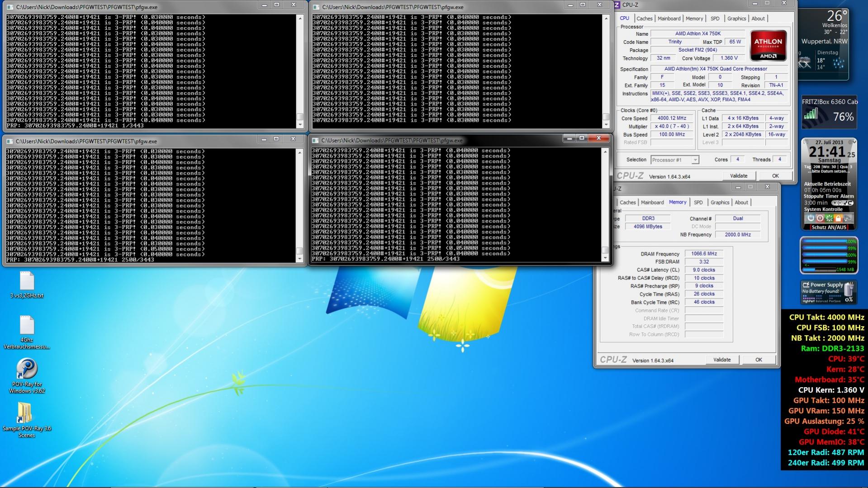Switch to the Caches tab in the upper CPU-Z window
The height and width of the screenshot is (488, 868).
644,19
